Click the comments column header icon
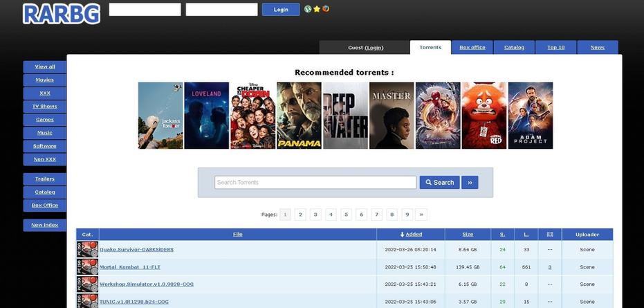This screenshot has width=644, height=308. click(550, 235)
